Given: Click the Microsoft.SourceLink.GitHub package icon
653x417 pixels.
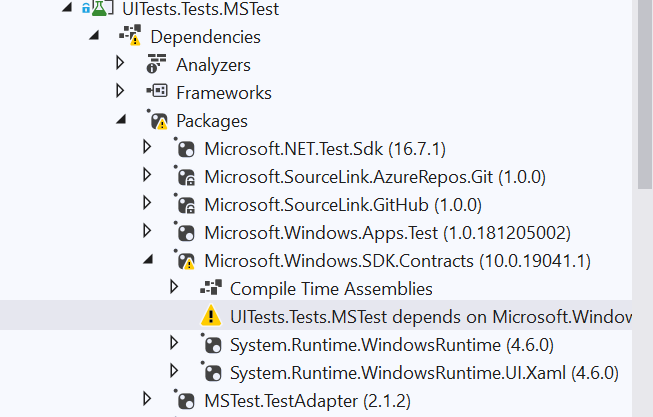Looking at the screenshot, I should pos(184,205).
